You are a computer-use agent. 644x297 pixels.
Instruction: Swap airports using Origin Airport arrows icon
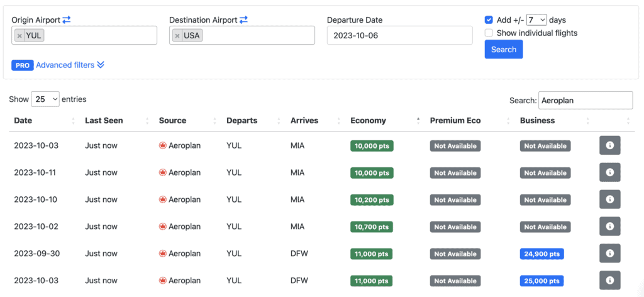pyautogui.click(x=67, y=20)
